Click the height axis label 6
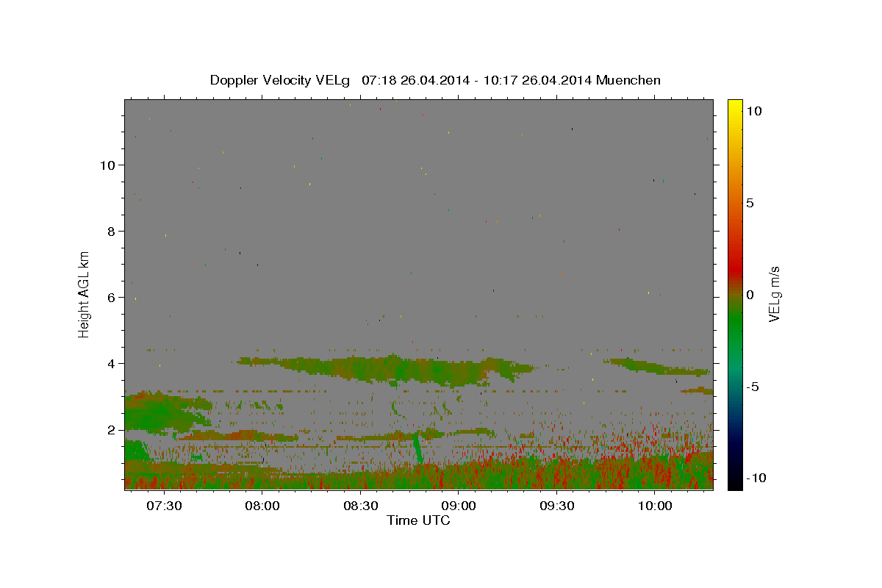Image resolution: width=882 pixels, height=588 pixels. tap(111, 297)
